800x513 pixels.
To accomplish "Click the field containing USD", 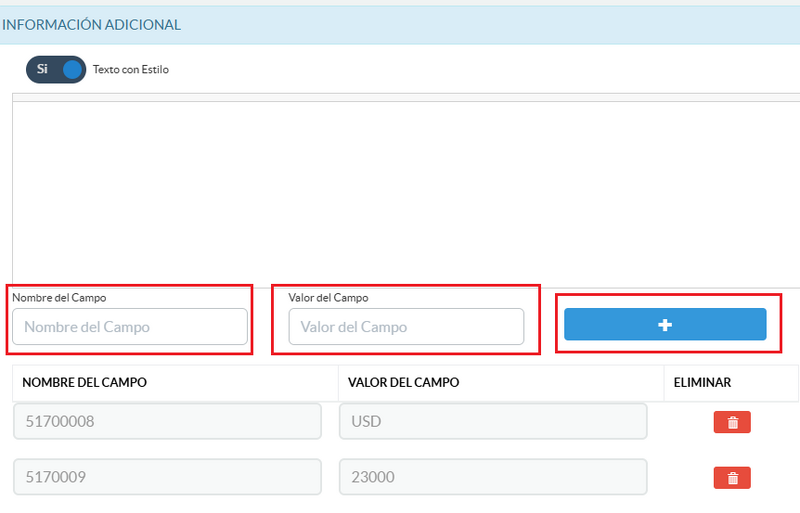I will tap(493, 422).
